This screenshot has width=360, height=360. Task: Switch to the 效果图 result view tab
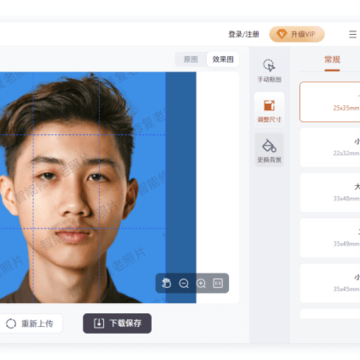point(223,59)
